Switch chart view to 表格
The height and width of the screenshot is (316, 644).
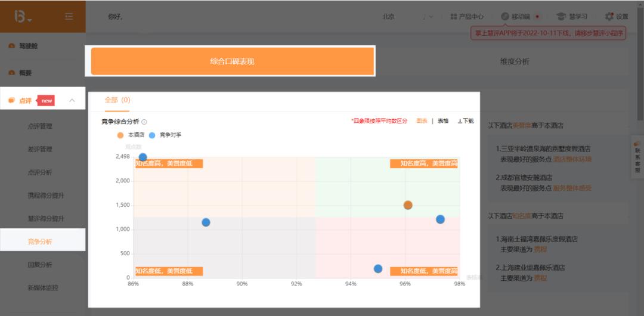pos(443,121)
